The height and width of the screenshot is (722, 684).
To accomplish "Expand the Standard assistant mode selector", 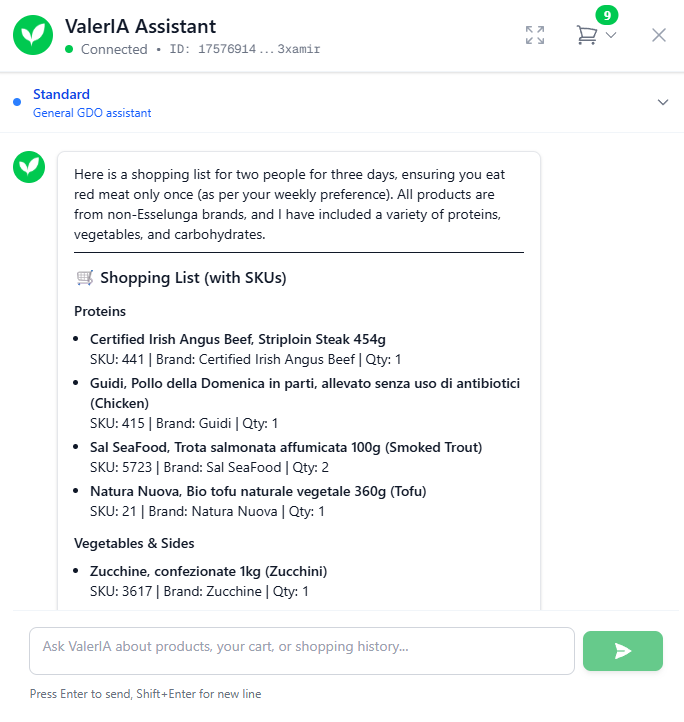I will pyautogui.click(x=662, y=102).
